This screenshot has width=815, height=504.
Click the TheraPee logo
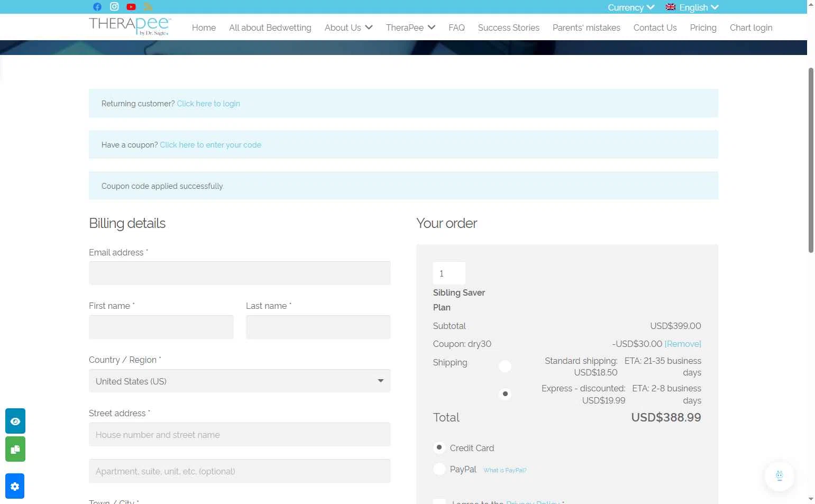[130, 26]
